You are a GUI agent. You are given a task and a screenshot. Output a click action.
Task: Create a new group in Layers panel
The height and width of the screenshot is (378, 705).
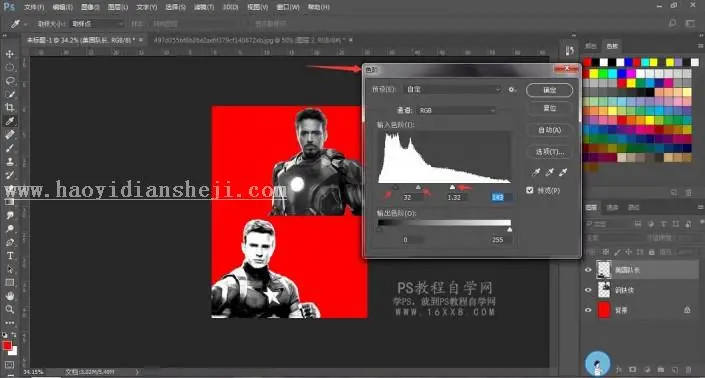point(660,369)
